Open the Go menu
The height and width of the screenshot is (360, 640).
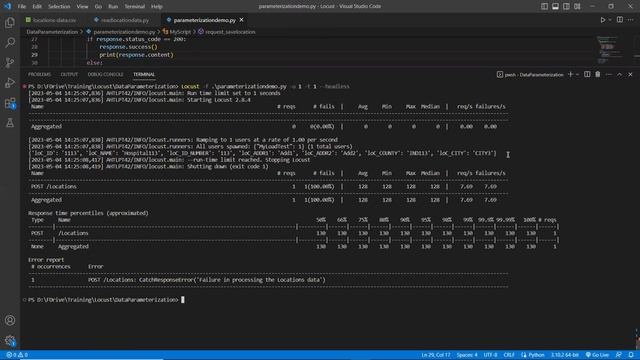point(98,7)
